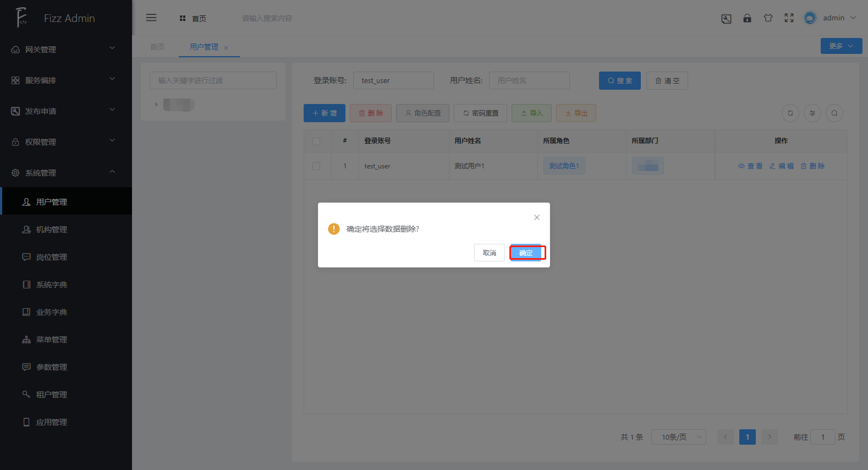
Task: Open the lock screen icon
Action: pyautogui.click(x=747, y=18)
